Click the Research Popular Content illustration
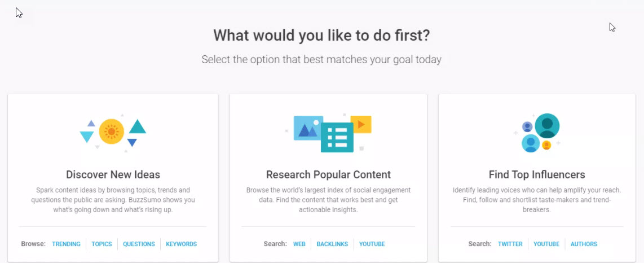Image resolution: width=644 pixels, height=263 pixels. (328, 133)
